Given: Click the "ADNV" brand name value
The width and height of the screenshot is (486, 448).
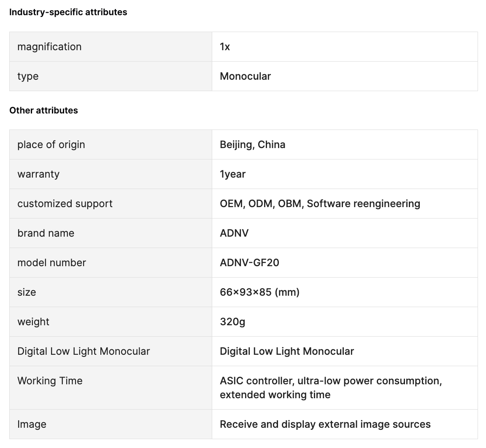Looking at the screenshot, I should click(234, 233).
